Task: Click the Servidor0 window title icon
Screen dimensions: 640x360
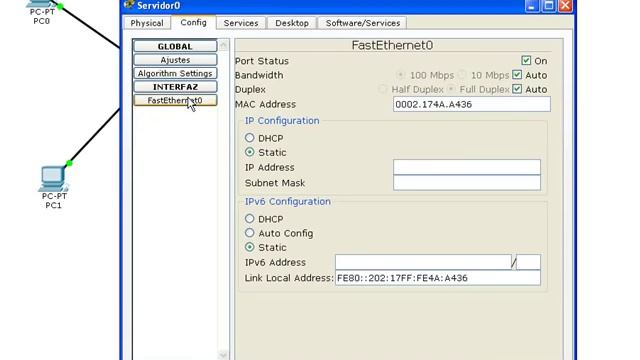Action: (129, 4)
